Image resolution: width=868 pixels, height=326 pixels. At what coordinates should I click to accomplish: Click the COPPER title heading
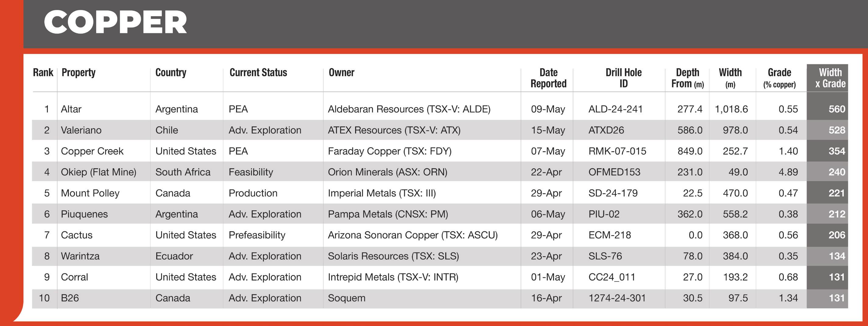click(115, 22)
